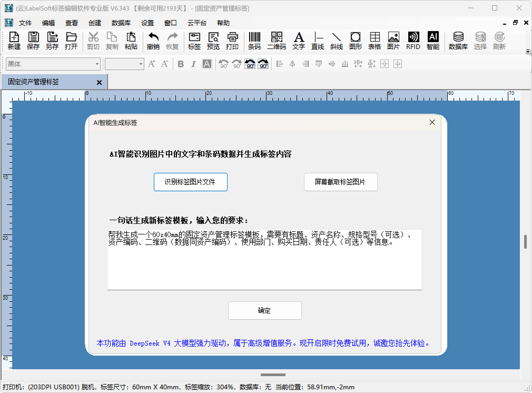Select the RFID tool icon
The image size is (532, 393).
tap(413, 41)
